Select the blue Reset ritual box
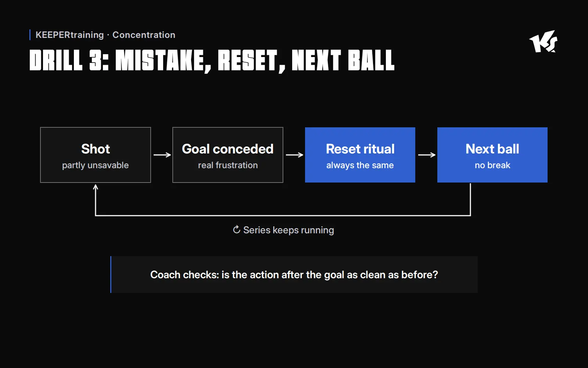 360,155
